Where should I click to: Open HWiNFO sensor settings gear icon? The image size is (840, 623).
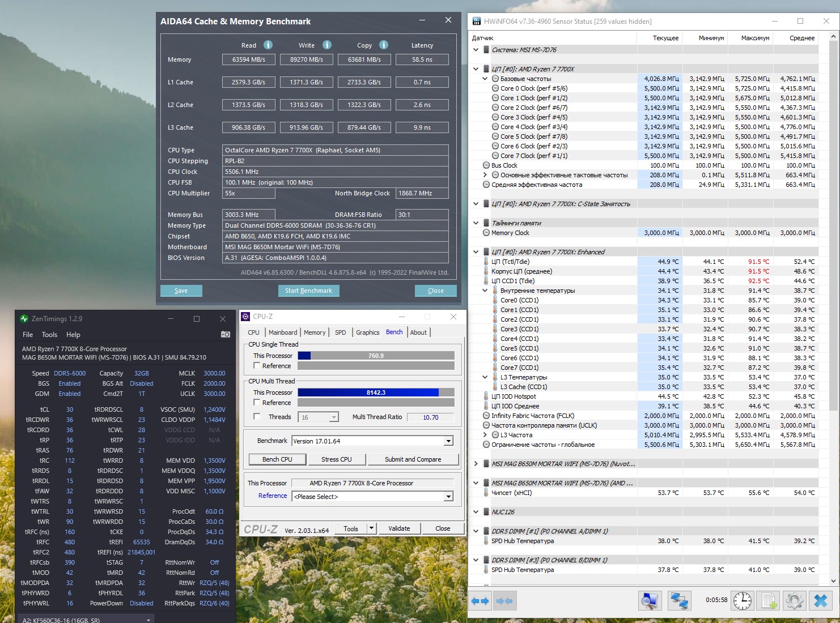[794, 601]
